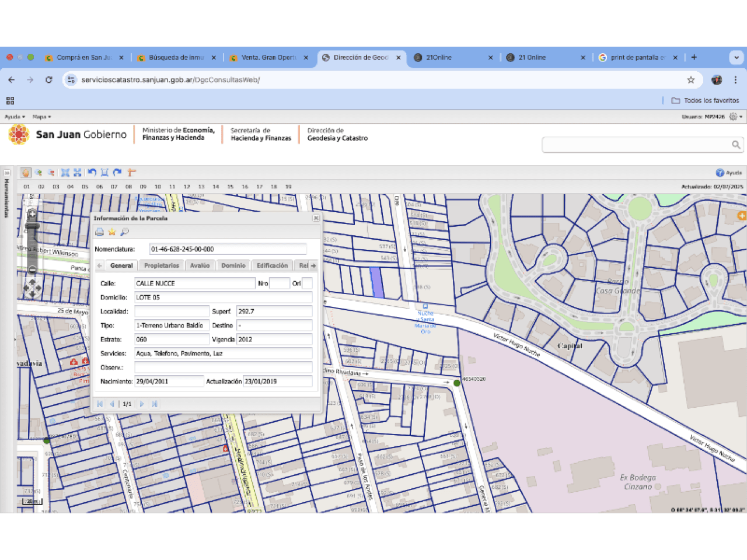
Task: Click the full extent frame icon
Action: [104, 173]
